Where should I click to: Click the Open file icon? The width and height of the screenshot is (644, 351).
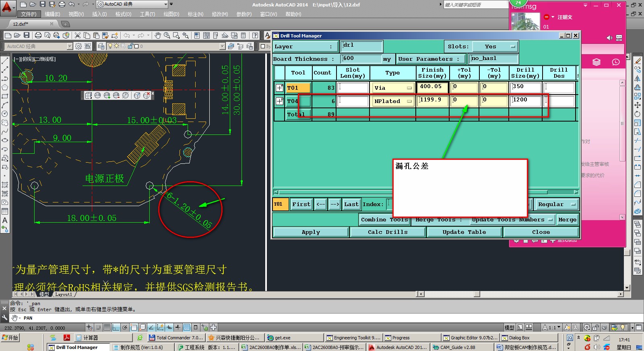(17, 35)
